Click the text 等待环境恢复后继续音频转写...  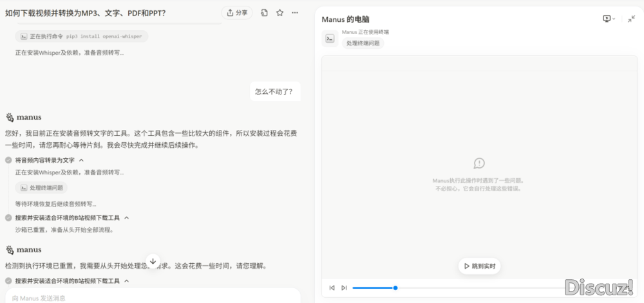[x=56, y=204]
